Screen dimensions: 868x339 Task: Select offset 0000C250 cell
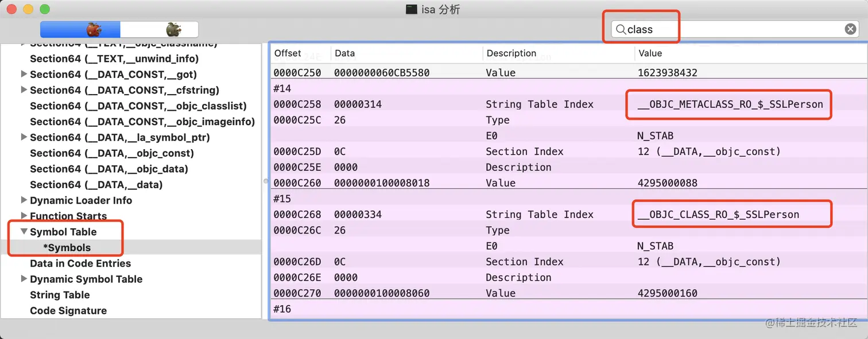point(297,73)
